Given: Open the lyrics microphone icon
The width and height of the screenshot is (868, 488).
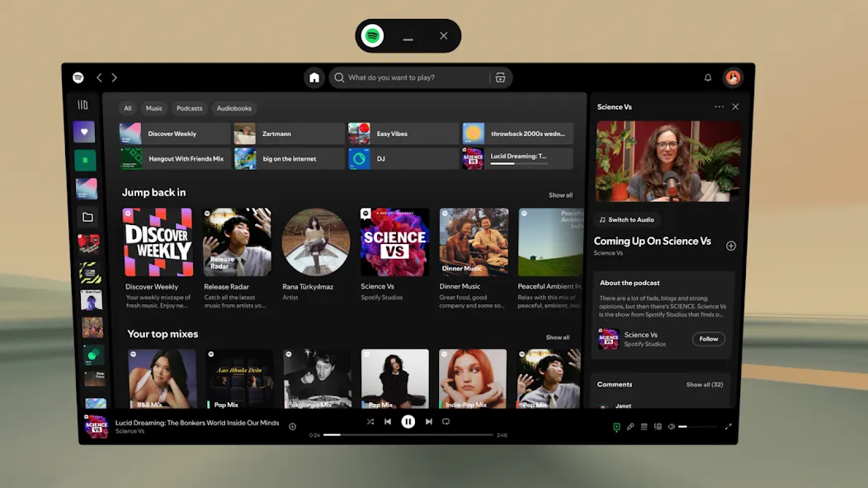Looking at the screenshot, I should pyautogui.click(x=630, y=426).
